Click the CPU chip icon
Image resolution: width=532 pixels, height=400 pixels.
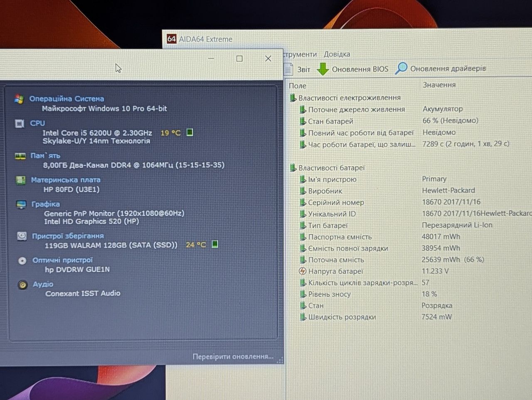pos(20,123)
